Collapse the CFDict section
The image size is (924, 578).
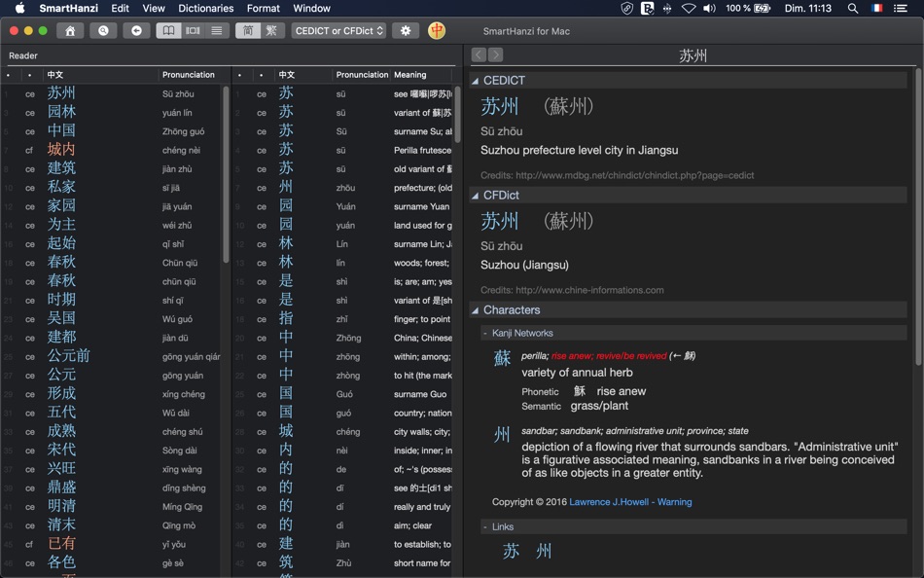pos(475,196)
